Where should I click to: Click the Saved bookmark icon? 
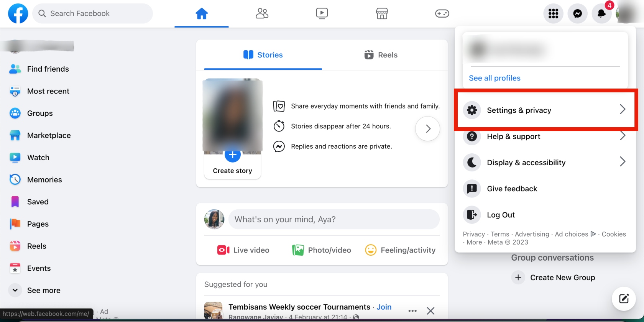click(15, 202)
